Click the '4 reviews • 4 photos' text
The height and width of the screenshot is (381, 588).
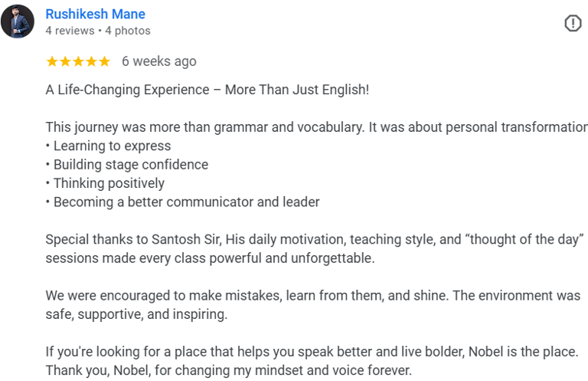point(98,31)
